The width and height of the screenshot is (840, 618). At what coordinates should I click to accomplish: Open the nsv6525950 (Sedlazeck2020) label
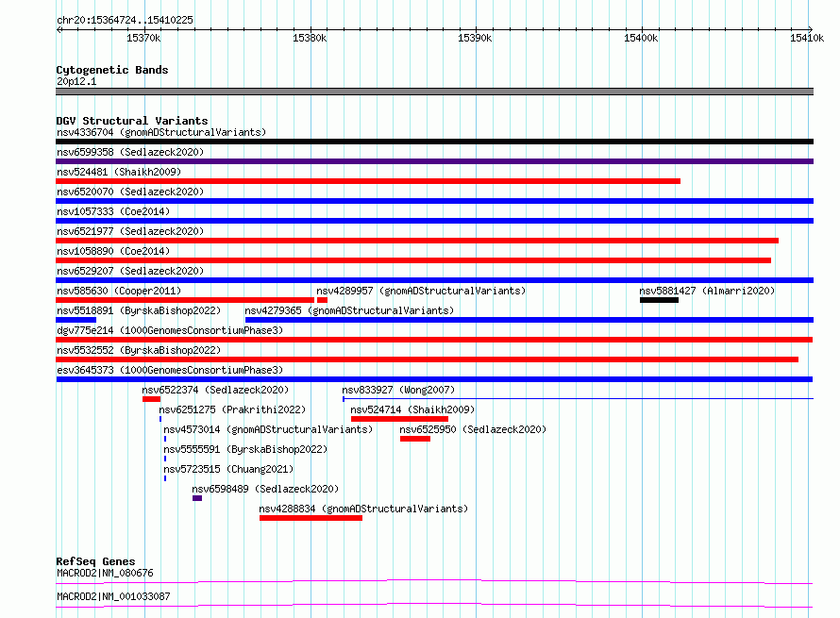pyautogui.click(x=473, y=429)
